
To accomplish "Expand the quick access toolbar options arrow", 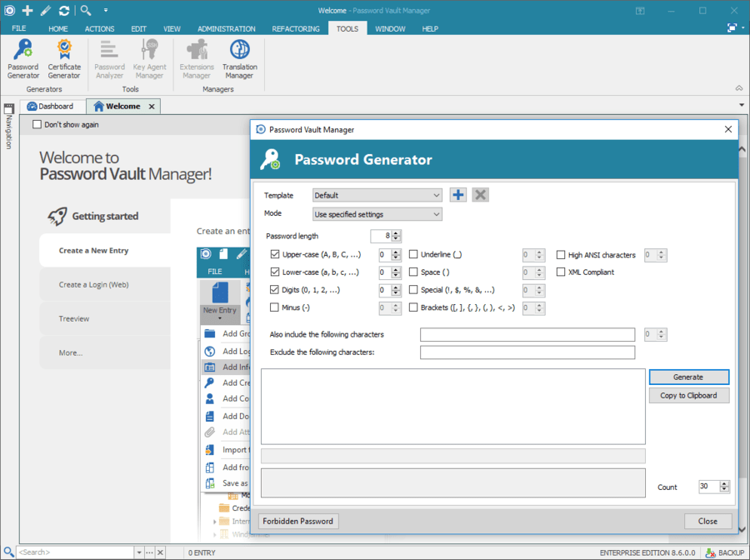I will [x=105, y=11].
